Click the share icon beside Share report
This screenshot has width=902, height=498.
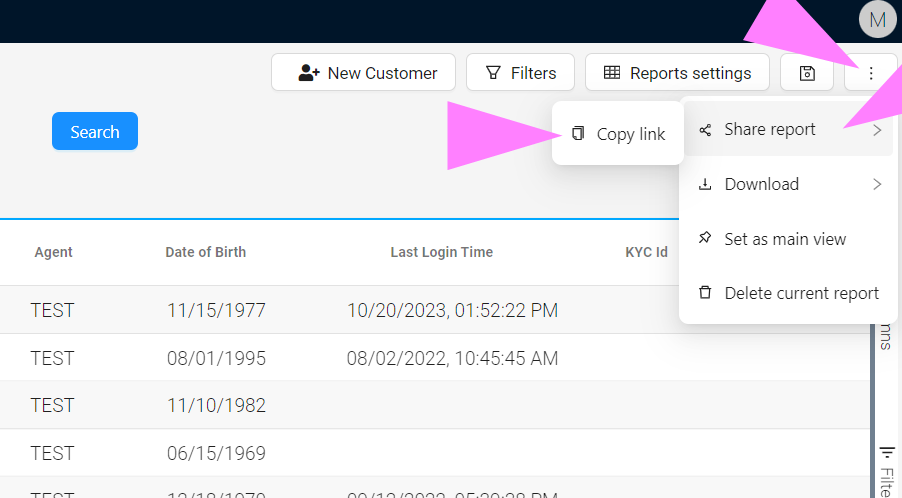tap(705, 130)
